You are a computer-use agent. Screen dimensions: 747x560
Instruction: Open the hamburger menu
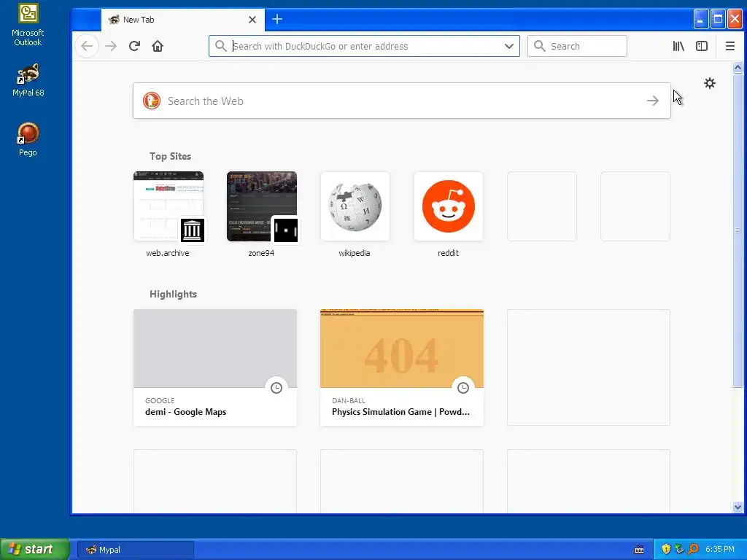click(729, 46)
